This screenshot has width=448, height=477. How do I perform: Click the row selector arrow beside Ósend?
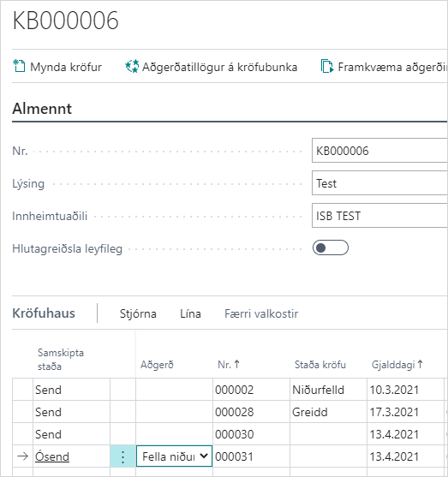22,456
